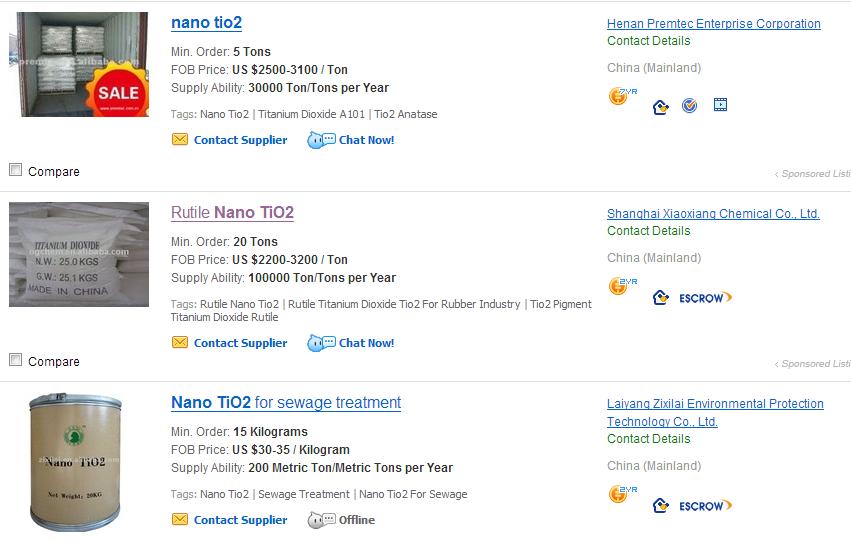Click the Gold Supplier badge for Laiyang Zixilai
Image resolution: width=851 pixels, height=542 pixels.
click(x=622, y=494)
